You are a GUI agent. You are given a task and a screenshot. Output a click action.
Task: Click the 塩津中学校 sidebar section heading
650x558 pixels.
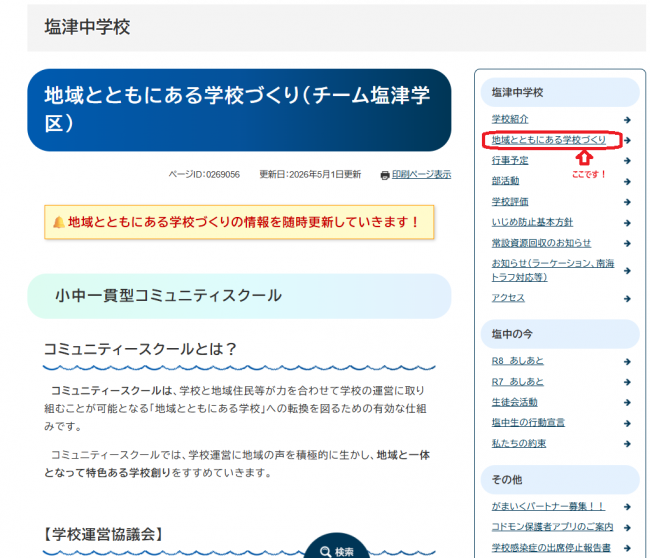[560, 92]
